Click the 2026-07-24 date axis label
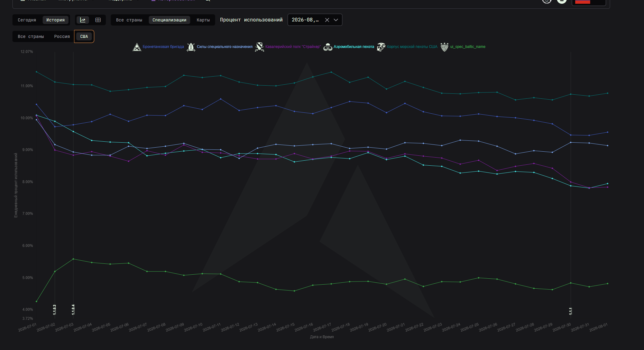This screenshot has width=644, height=350. (x=451, y=327)
